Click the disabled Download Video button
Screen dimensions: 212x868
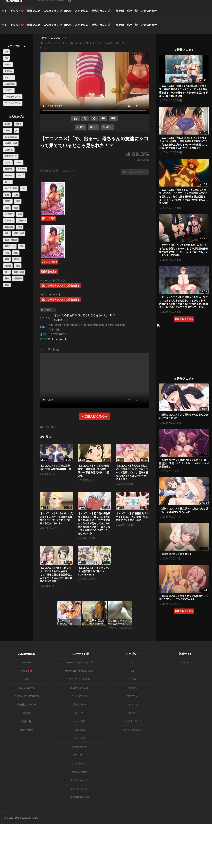coord(135,172)
